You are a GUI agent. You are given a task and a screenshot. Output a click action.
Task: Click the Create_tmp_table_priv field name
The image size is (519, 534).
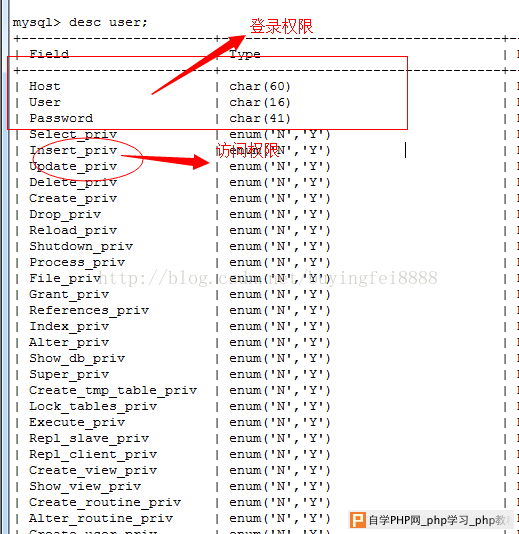(113, 391)
